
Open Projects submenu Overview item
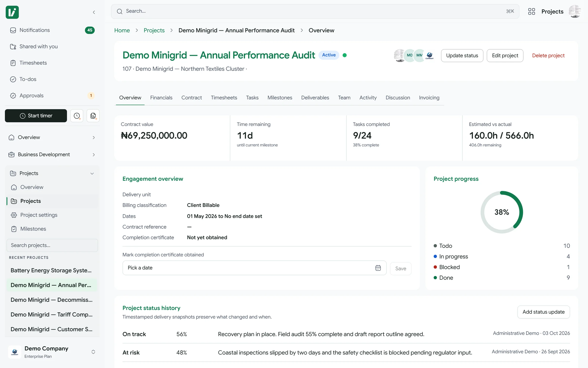[x=52, y=187]
